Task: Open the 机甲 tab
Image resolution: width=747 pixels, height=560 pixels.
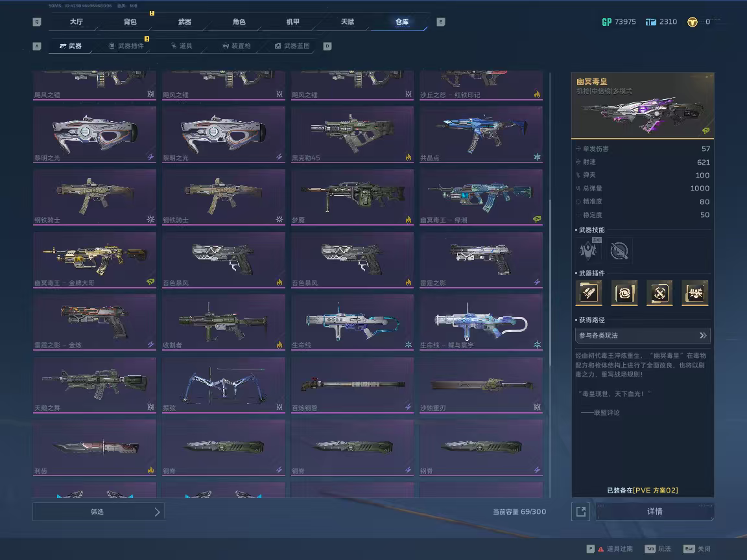Action: [293, 22]
